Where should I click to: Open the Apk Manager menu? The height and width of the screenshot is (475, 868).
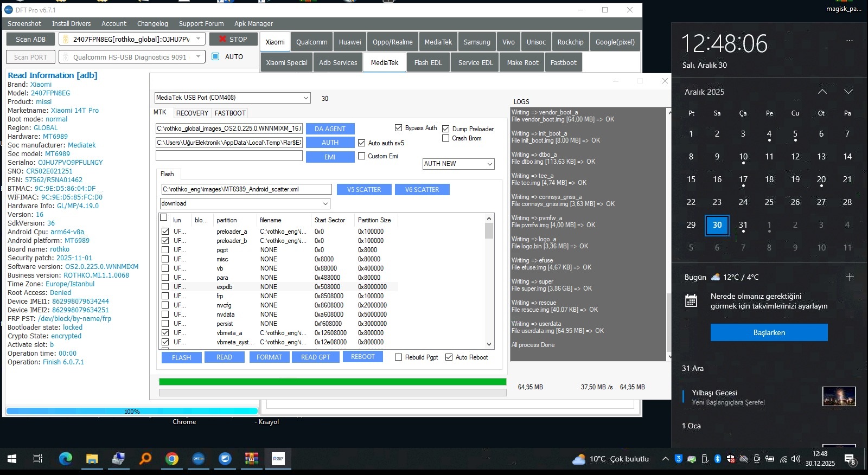click(x=253, y=24)
